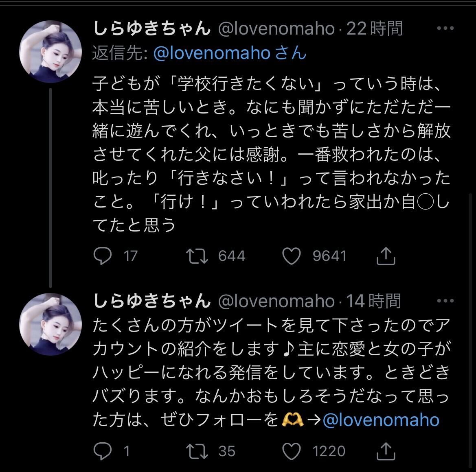Viewport: 476px width, 472px height.
Task: Share the second tweet via share icon
Action: 385,451
